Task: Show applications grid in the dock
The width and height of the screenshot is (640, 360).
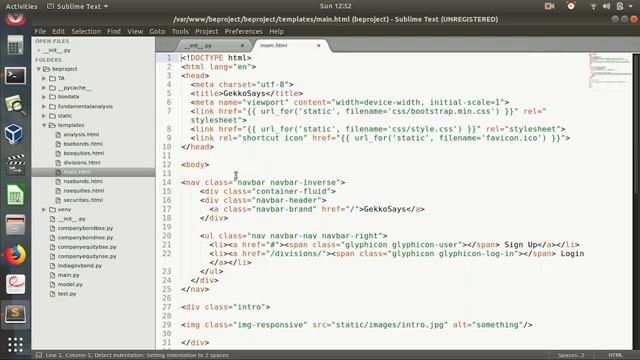Action: (15, 345)
